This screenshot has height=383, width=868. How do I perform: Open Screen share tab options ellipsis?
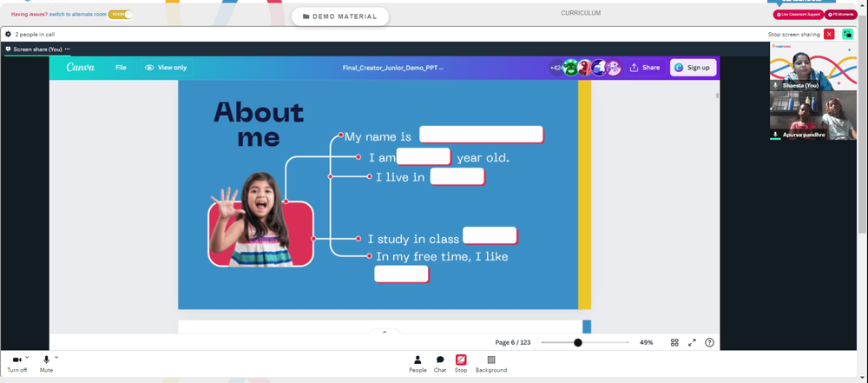pyautogui.click(x=68, y=49)
